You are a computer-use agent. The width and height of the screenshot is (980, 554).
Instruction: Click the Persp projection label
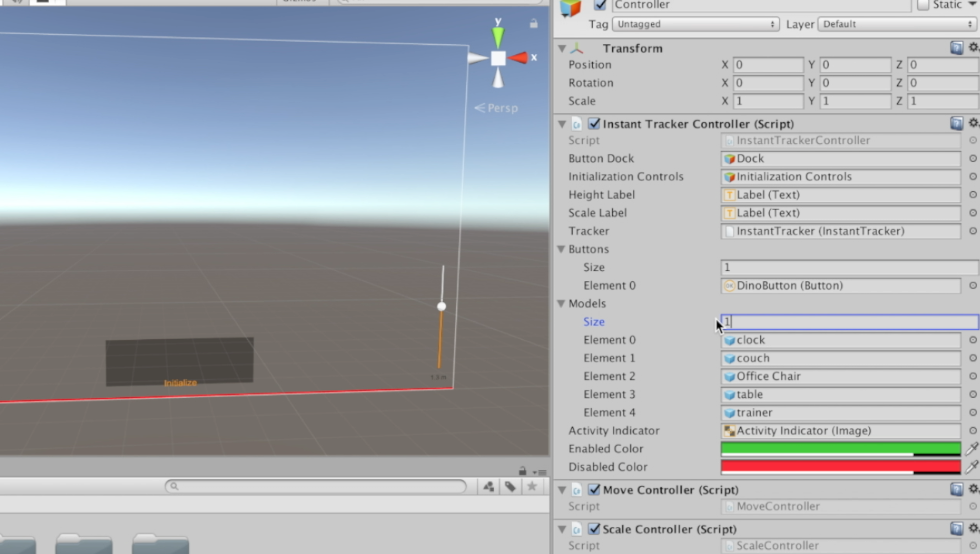pos(502,108)
